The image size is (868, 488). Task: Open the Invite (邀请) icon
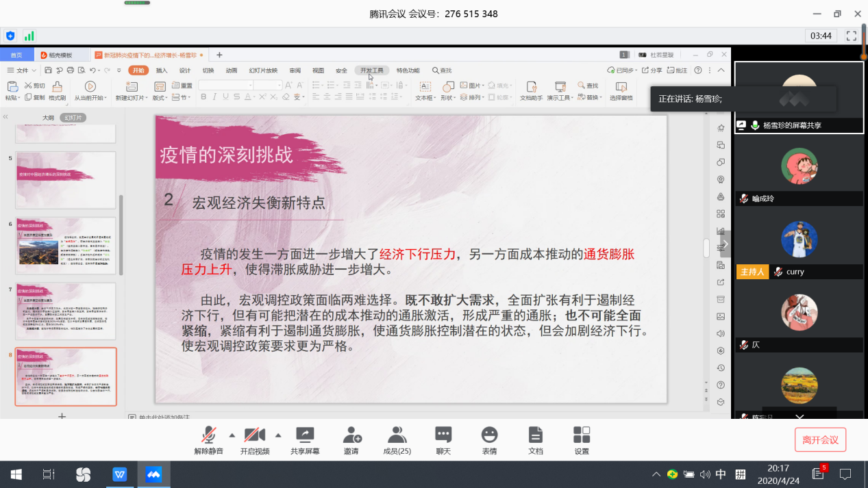pos(352,435)
